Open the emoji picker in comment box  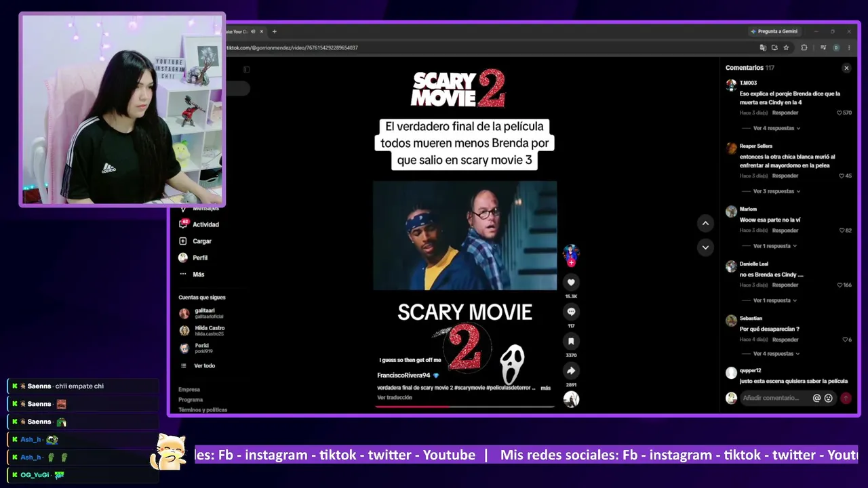click(x=828, y=398)
